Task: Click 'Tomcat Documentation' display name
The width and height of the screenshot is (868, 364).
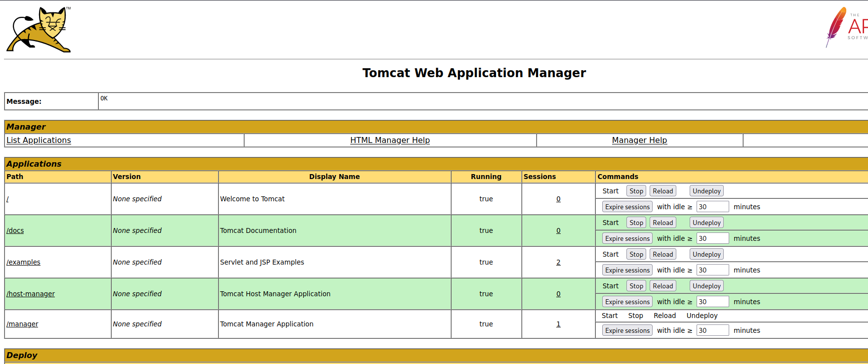Action: (258, 230)
